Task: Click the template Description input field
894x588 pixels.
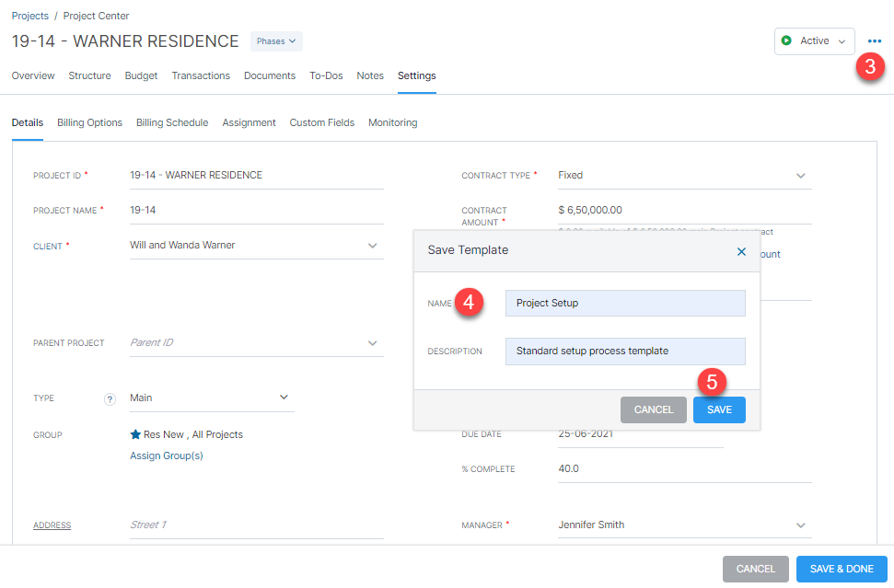Action: tap(625, 351)
